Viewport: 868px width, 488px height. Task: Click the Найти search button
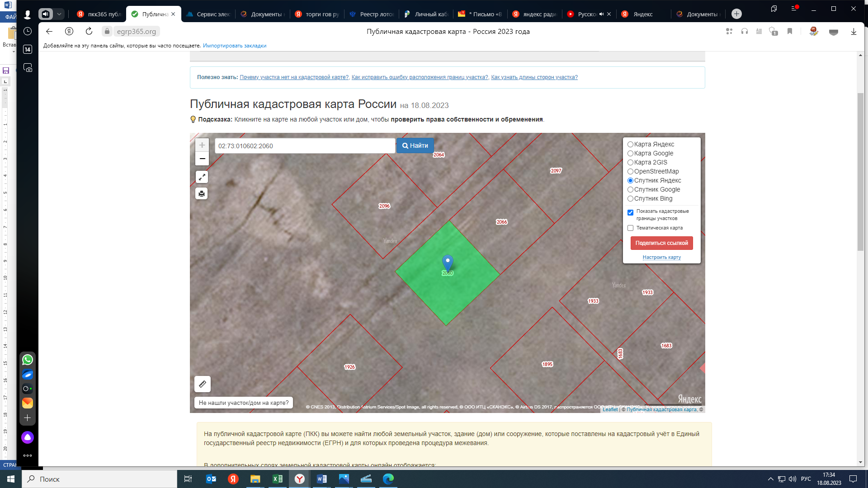(x=415, y=145)
